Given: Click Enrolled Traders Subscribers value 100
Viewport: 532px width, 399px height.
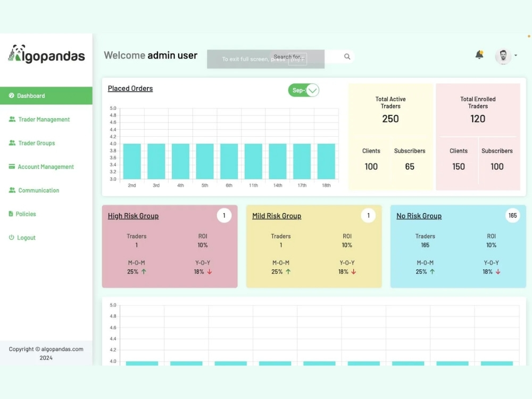Looking at the screenshot, I should coord(497,167).
